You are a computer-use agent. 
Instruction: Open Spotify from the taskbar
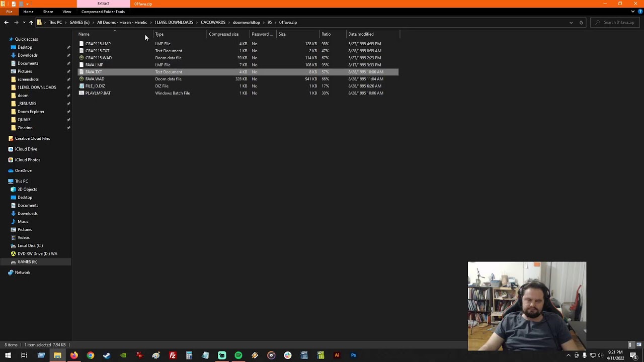click(238, 355)
